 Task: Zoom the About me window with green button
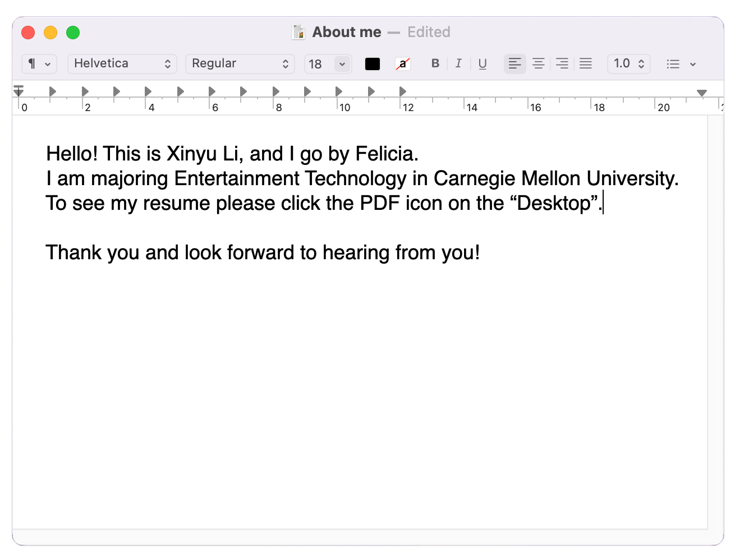coord(73,33)
